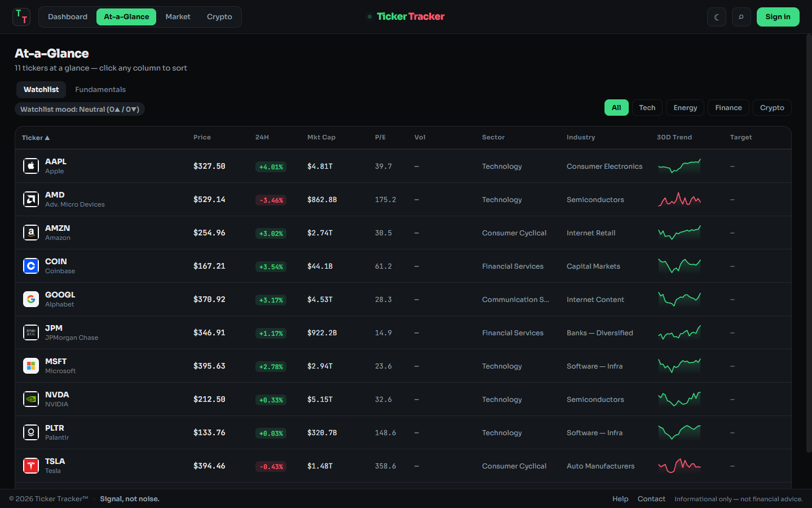Sort table by Mkt Cap column
Viewport: 812px width, 508px height.
pos(321,137)
